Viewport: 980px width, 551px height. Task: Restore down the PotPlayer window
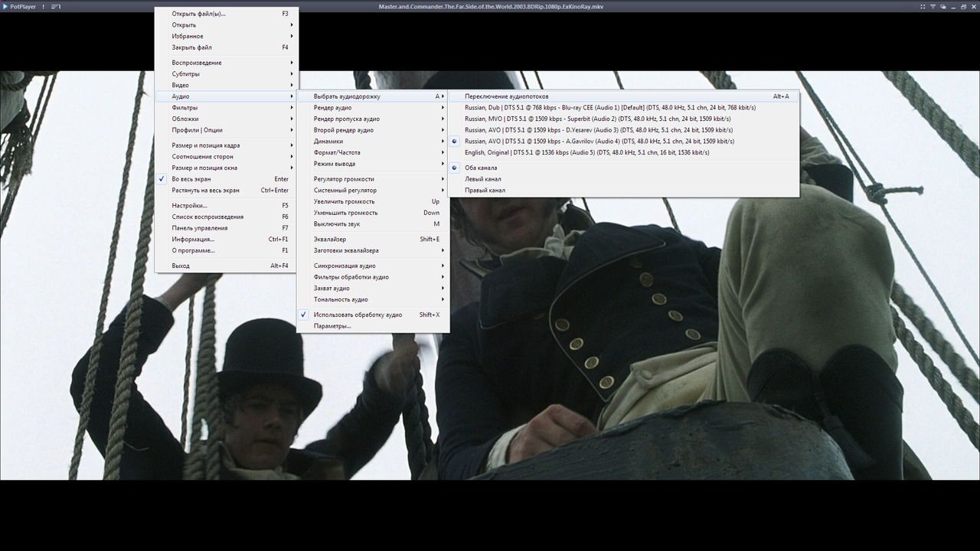click(x=962, y=6)
